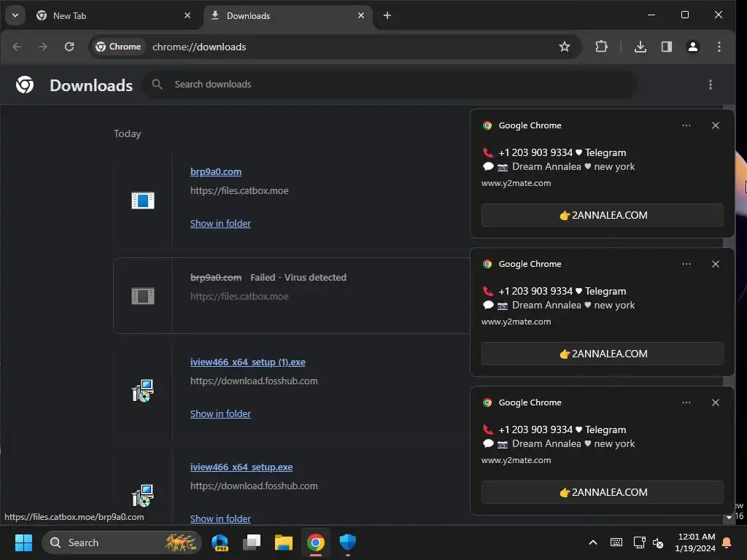
Task: Click 2ANNALEA.COM button in top notification
Action: coord(602,215)
